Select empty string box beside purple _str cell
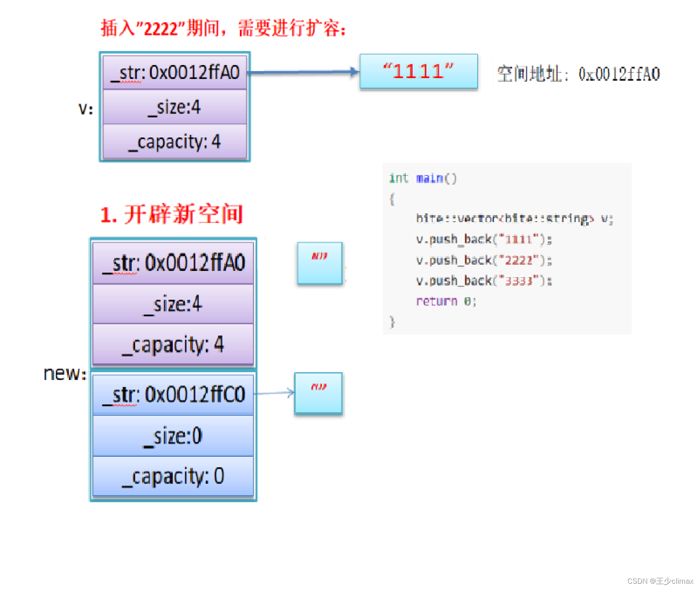The width and height of the screenshot is (700, 589). [x=320, y=264]
